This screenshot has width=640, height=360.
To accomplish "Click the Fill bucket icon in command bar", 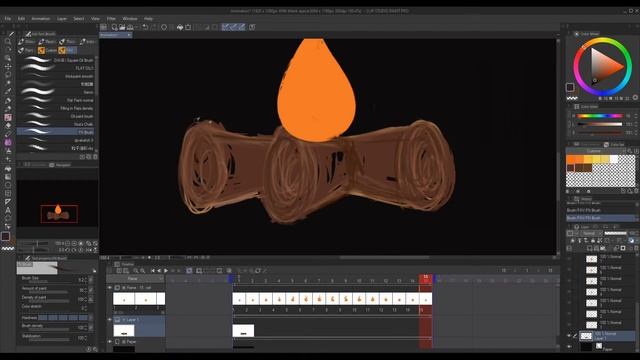I will coord(180,27).
